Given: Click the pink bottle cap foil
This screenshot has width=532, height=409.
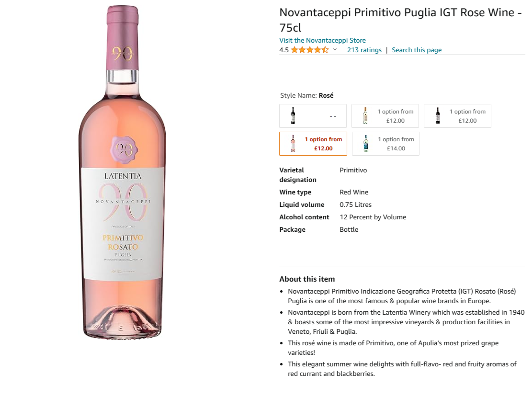Looking at the screenshot, I should pos(123,38).
